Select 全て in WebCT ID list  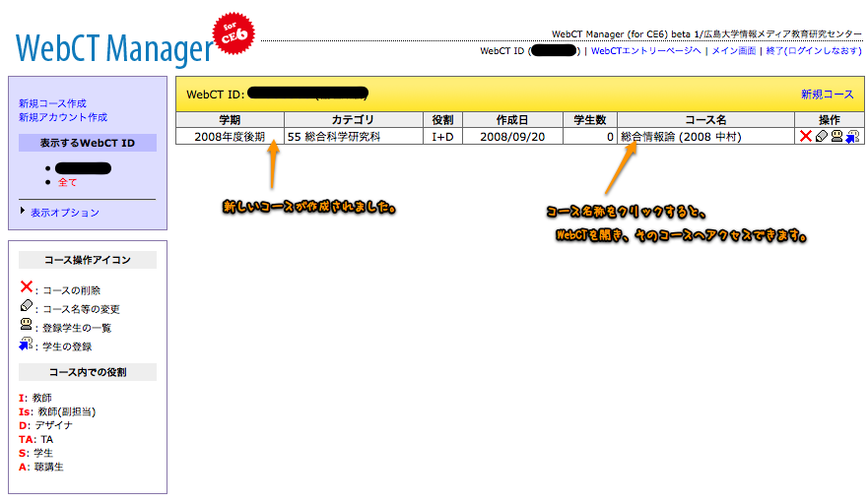(x=68, y=183)
